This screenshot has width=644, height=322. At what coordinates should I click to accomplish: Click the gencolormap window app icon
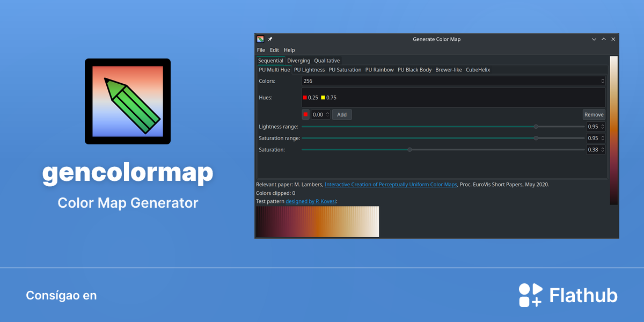click(x=260, y=39)
